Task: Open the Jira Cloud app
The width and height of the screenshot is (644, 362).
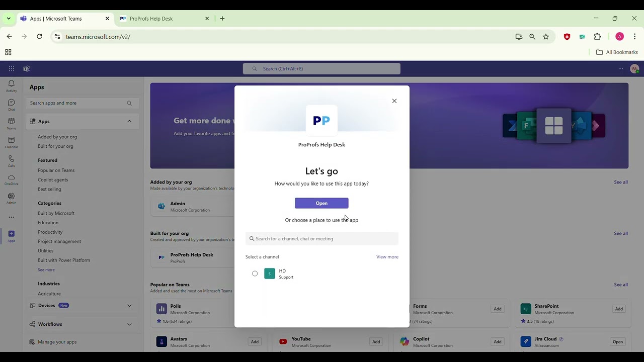Action: 618,342
